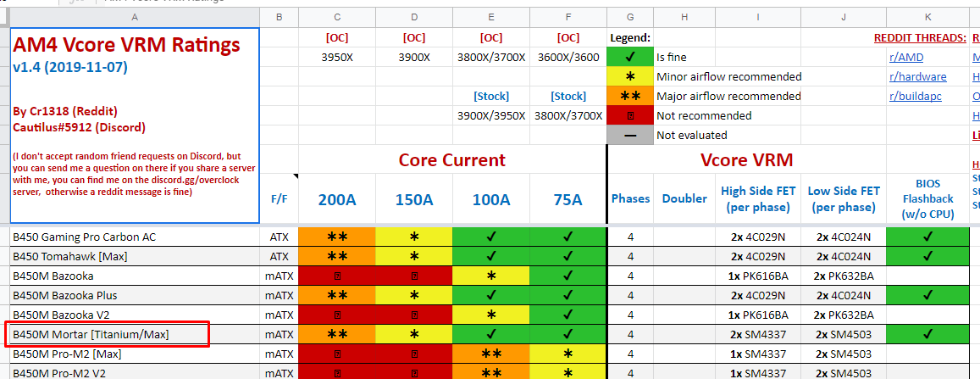Select the 3900X/3950X stock cell
This screenshot has width=980, height=379.
point(490,115)
